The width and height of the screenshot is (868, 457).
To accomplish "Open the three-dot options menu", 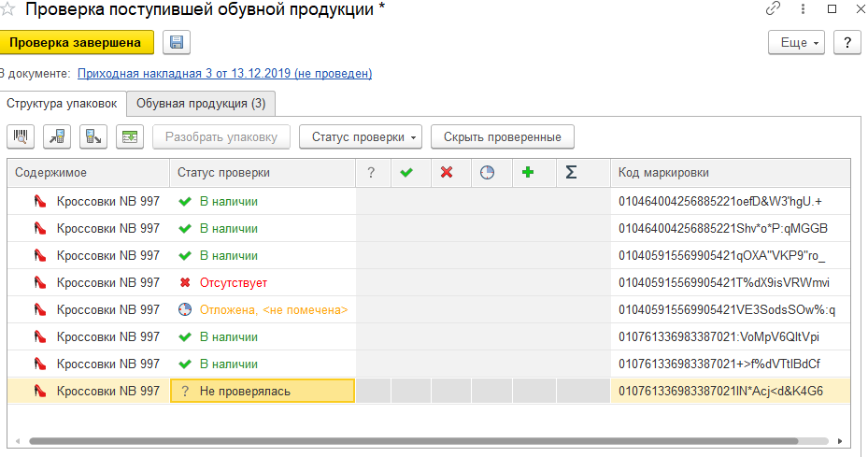I will pyautogui.click(x=803, y=8).
